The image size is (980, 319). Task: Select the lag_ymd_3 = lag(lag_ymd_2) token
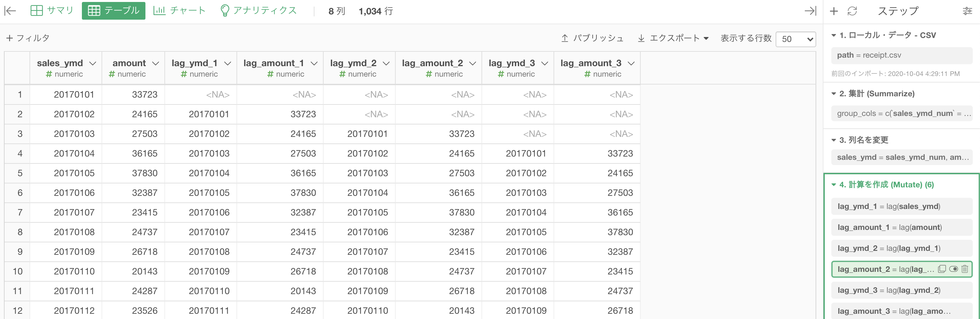tap(901, 290)
